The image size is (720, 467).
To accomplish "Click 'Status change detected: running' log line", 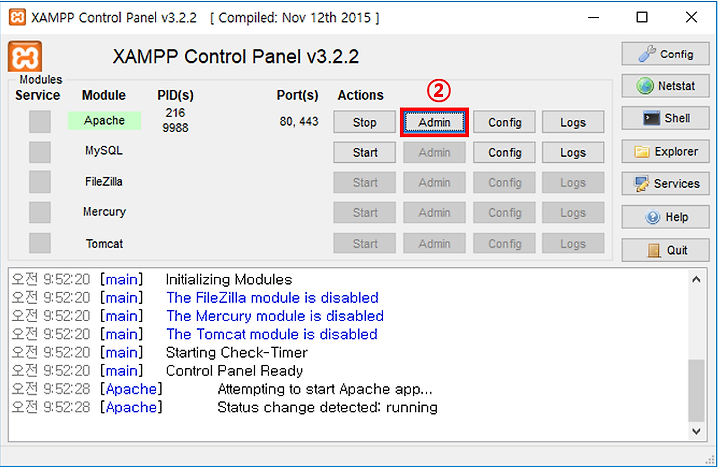I will [327, 407].
